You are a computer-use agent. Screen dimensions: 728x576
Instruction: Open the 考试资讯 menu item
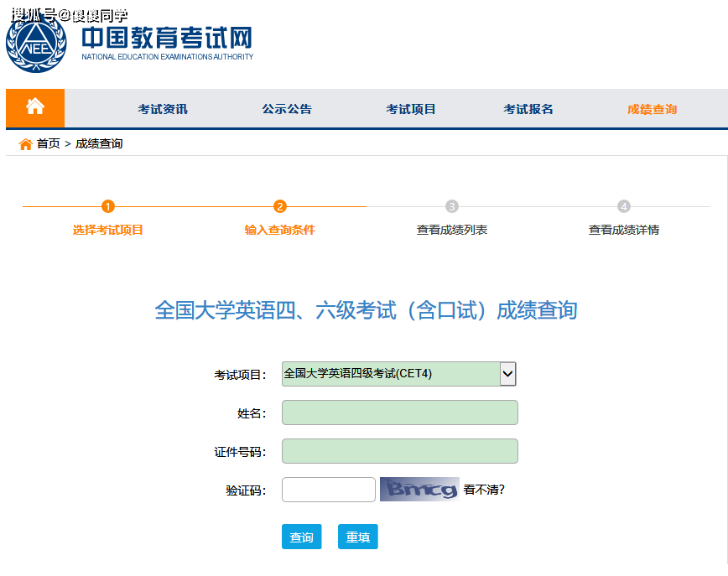tap(162, 108)
